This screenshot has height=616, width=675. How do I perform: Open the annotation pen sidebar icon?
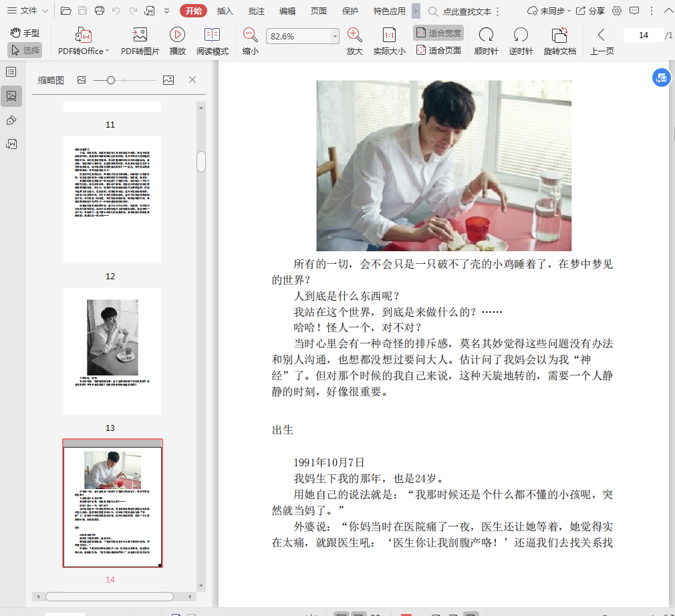click(x=11, y=120)
